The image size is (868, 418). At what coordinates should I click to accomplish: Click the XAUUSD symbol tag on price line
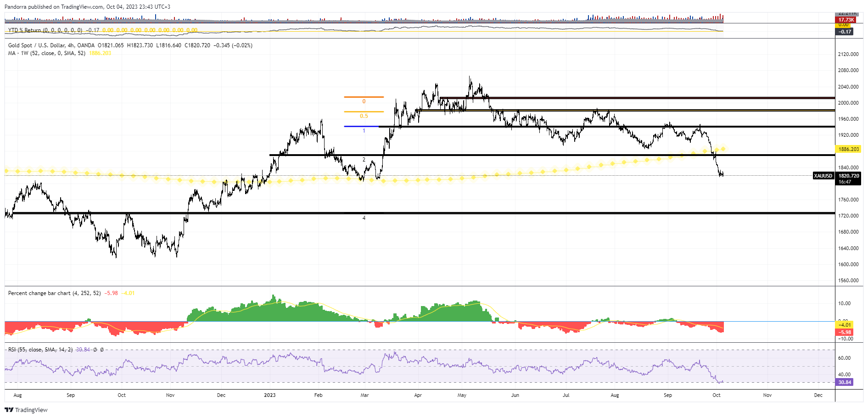coord(823,176)
